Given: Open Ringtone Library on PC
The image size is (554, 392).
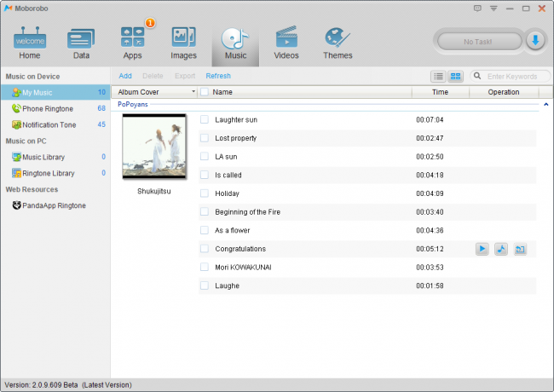Looking at the screenshot, I should coord(55,173).
